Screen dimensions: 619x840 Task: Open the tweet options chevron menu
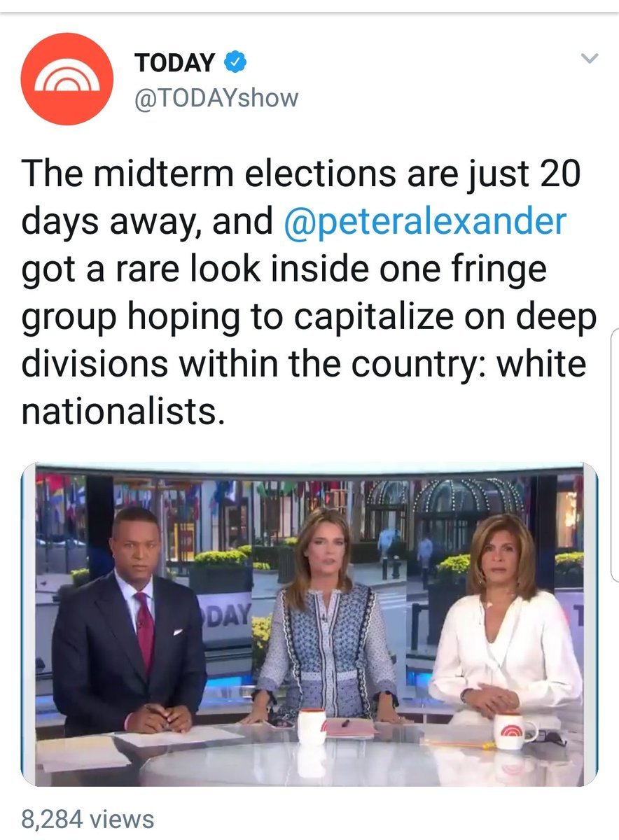click(590, 59)
